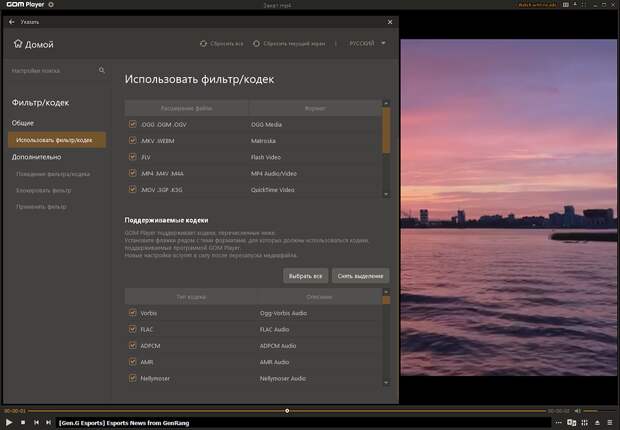Screen dimensions: 620x430
Task: Click the play button in player controls
Action: click(x=10, y=422)
